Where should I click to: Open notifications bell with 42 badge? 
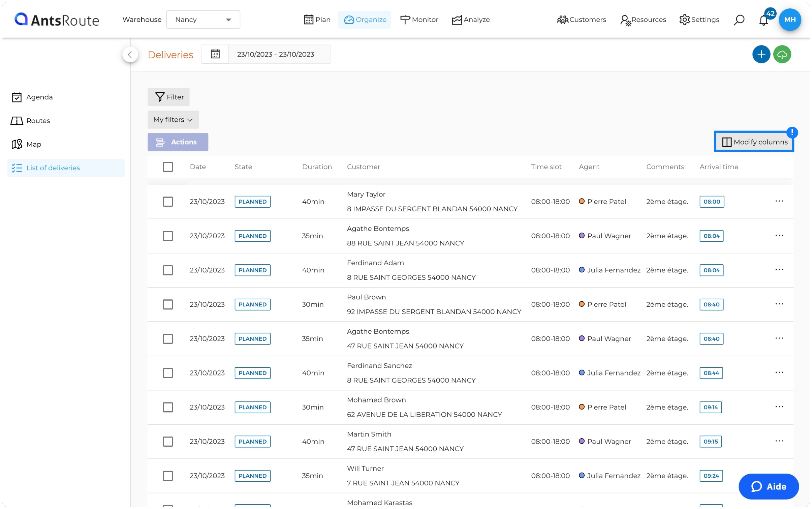coord(763,20)
